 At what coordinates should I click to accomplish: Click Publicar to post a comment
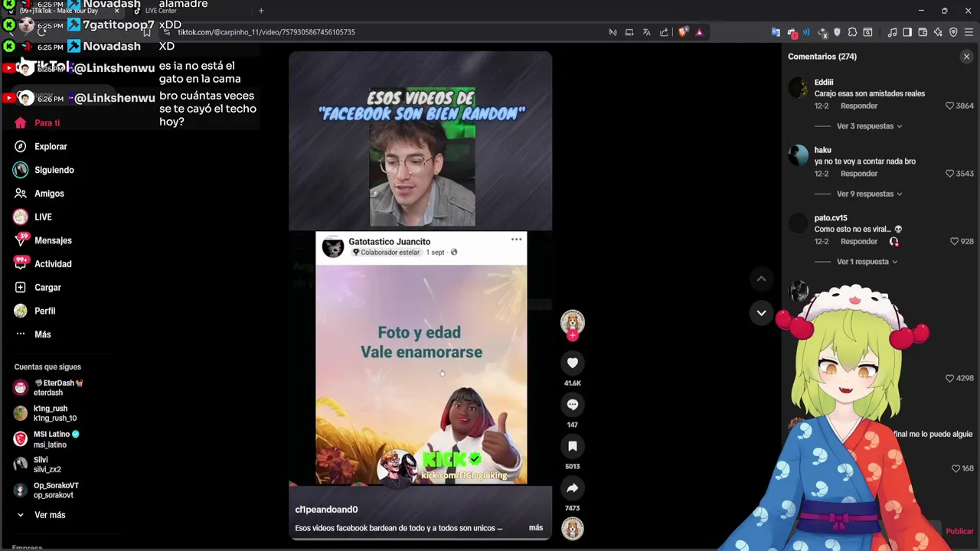click(959, 531)
